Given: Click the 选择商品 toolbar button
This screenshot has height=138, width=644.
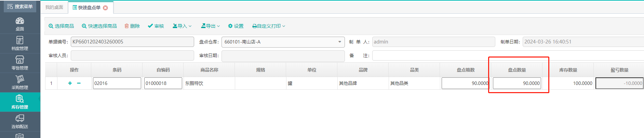Looking at the screenshot, I should (x=61, y=26).
